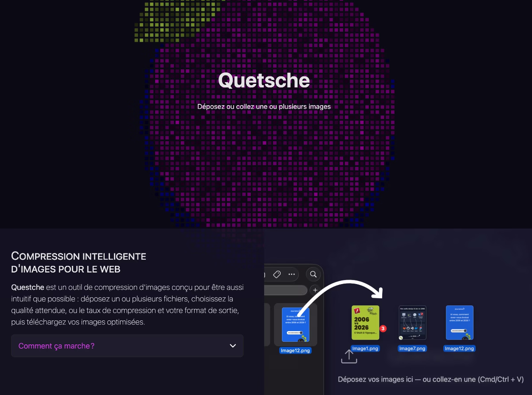Expand the "Comment ça marche?" section

point(127,346)
